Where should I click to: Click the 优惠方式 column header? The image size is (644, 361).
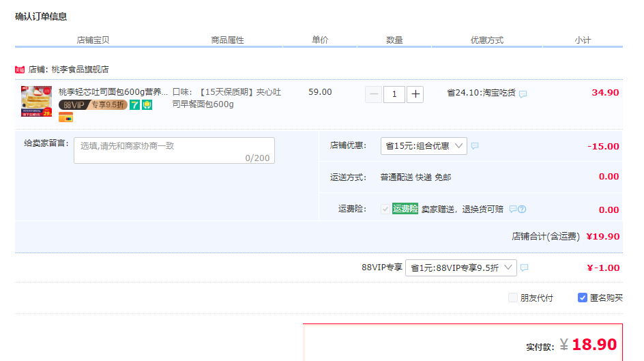coord(486,40)
